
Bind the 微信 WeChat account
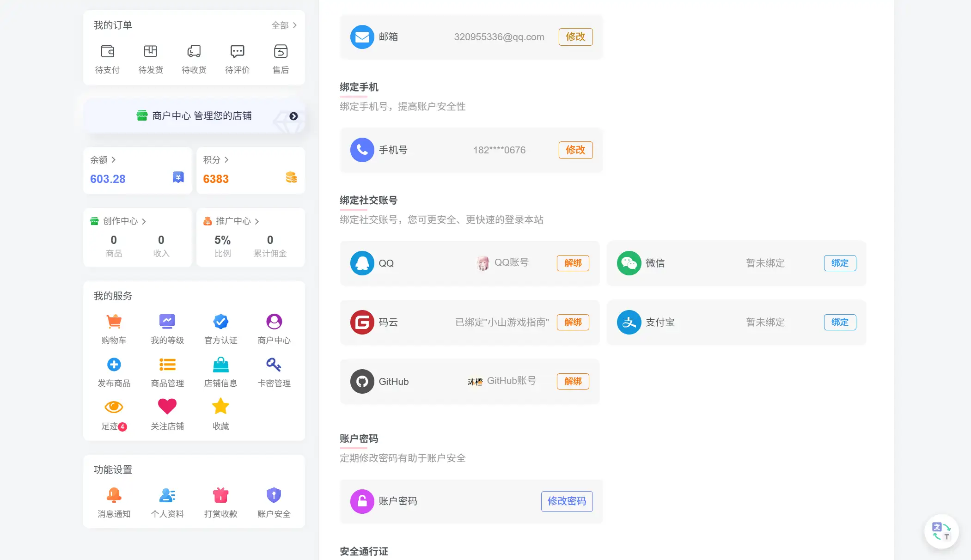(x=840, y=263)
